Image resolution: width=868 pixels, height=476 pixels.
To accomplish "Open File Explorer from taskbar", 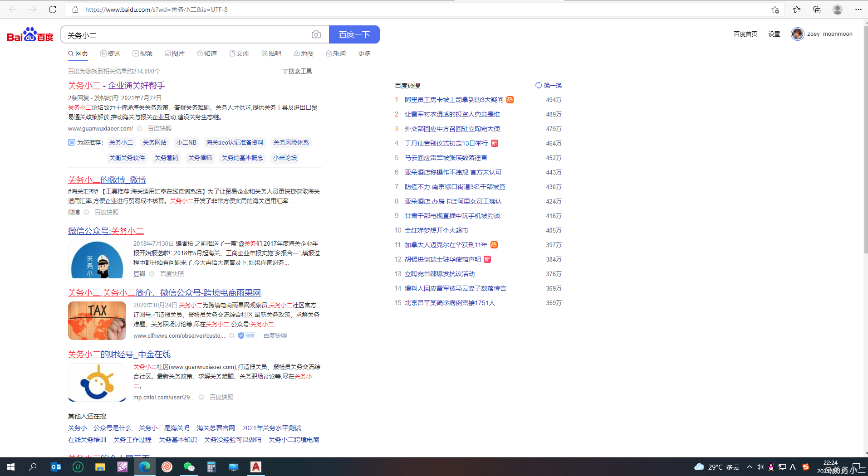I will point(100,467).
